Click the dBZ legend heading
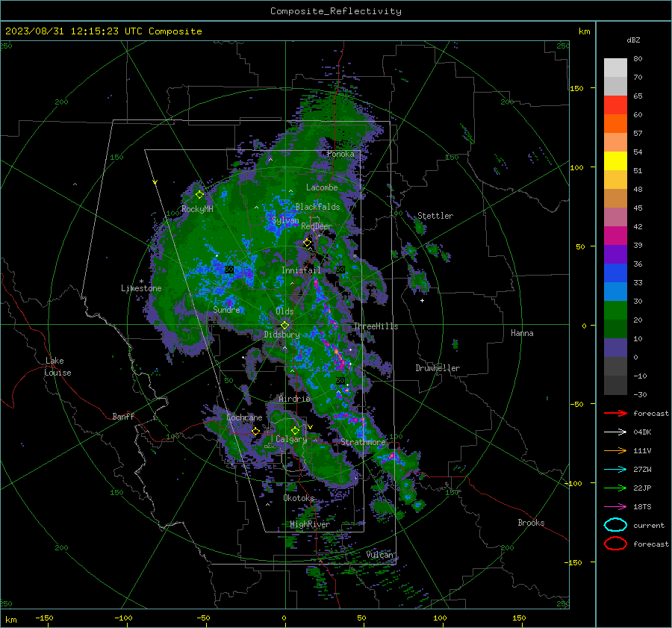Screen dimensions: 672x628 click(x=633, y=40)
